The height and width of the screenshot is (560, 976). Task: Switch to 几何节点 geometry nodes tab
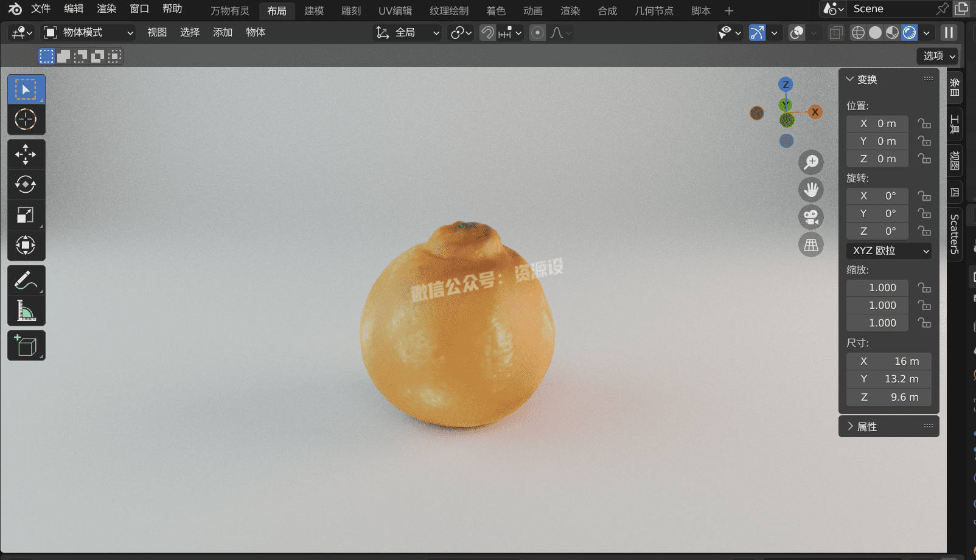[x=654, y=11]
